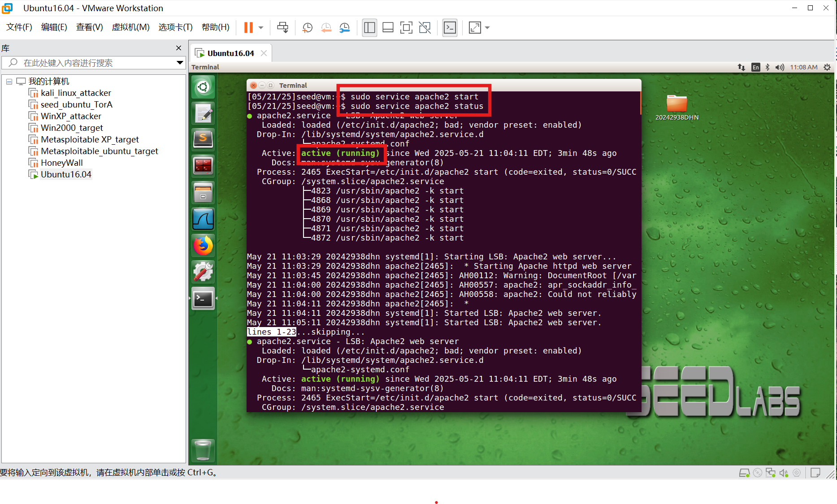Viewport: 837px width, 504px height.
Task: Open the 查看(V) menu
Action: pos(90,27)
